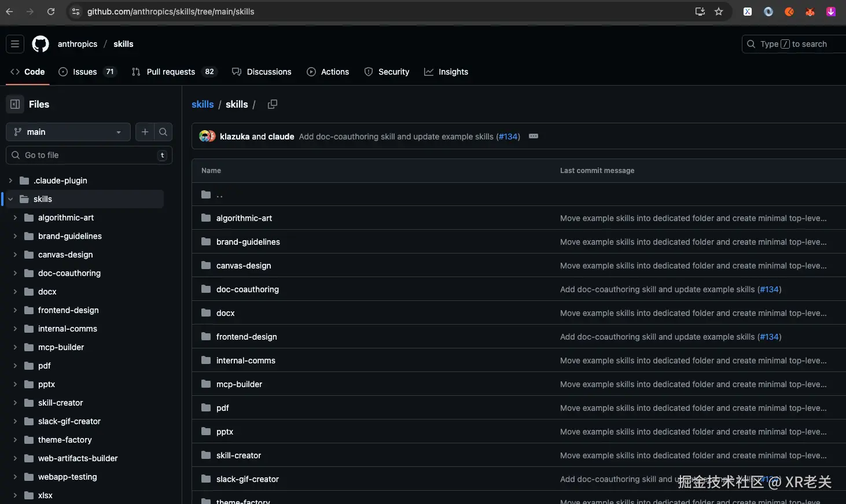This screenshot has width=846, height=504.
Task: Open the GitHub home logo
Action: (41, 44)
